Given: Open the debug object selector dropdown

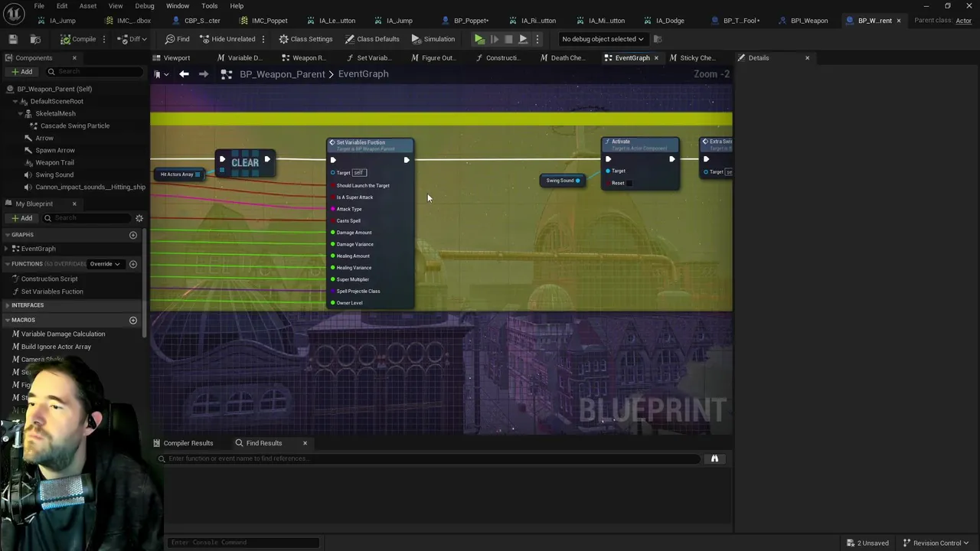Looking at the screenshot, I should 603,39.
